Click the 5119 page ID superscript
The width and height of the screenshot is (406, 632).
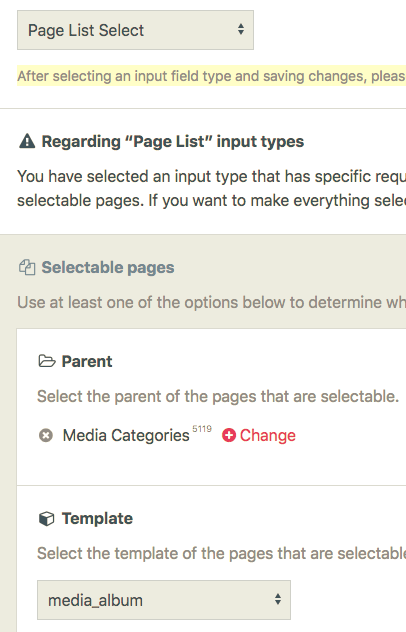[x=202, y=429]
